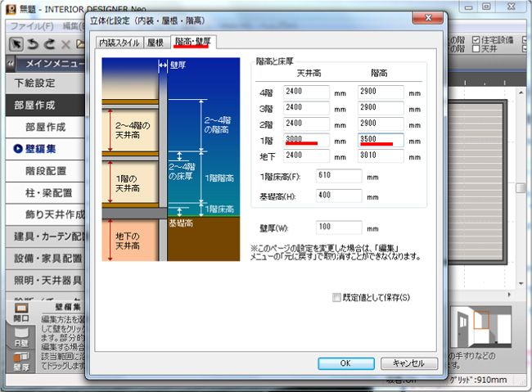The height and width of the screenshot is (392, 532).
Task: Expand 設備・家具配置 menu section
Action: point(45,259)
